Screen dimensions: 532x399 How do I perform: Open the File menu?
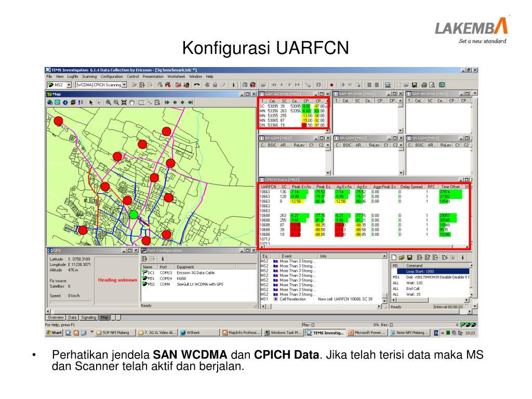pyautogui.click(x=49, y=77)
